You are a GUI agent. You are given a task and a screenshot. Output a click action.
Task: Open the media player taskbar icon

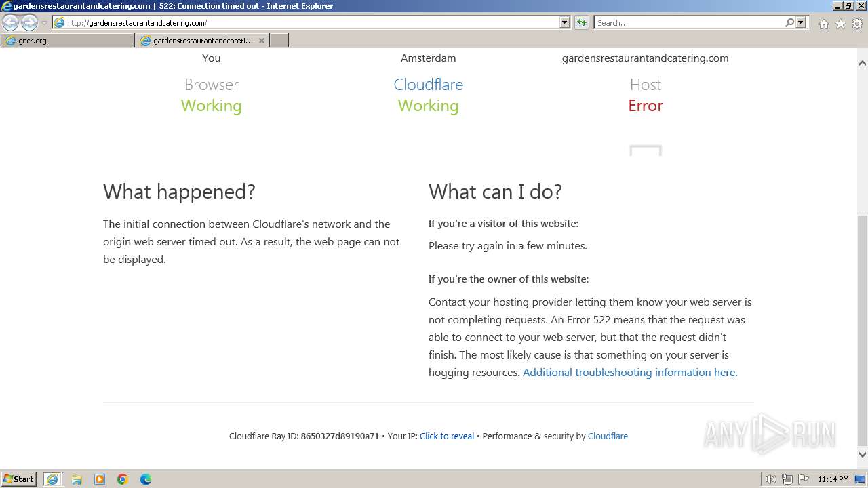100,479
